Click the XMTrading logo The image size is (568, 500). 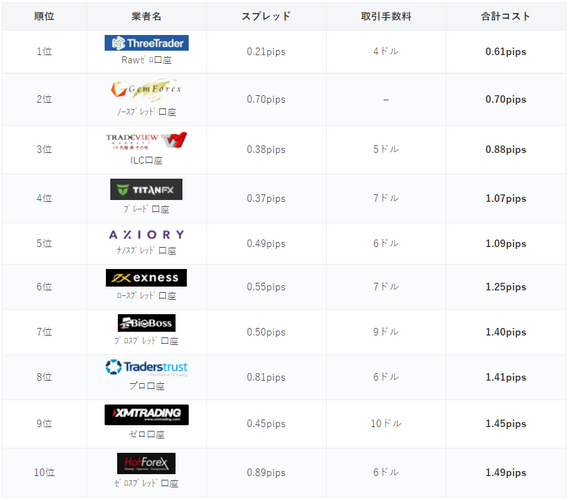coord(146,415)
